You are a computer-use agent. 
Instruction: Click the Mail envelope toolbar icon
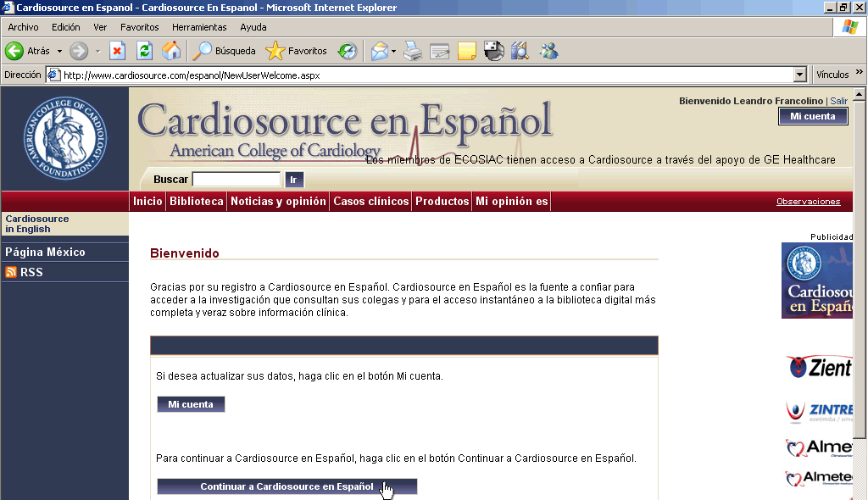(379, 51)
